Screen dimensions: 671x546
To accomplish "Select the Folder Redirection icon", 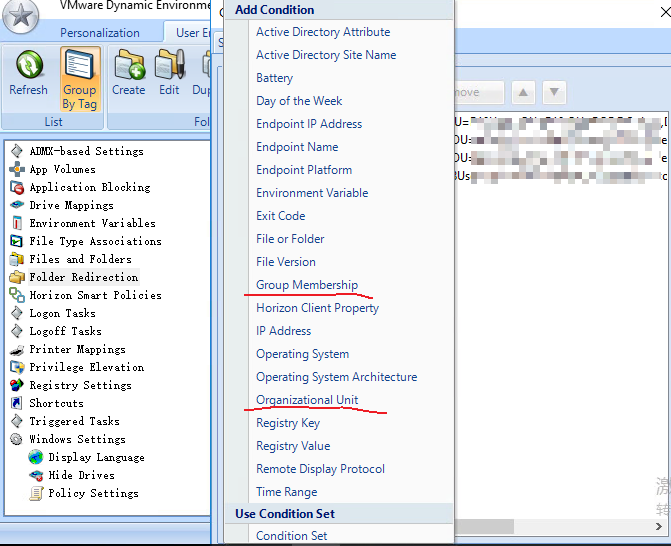I will [x=17, y=277].
